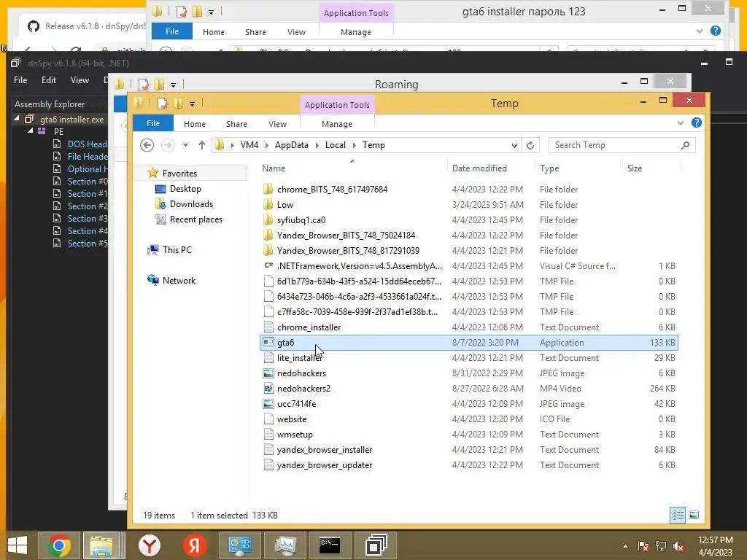The width and height of the screenshot is (747, 560).
Task: Select Downloads in Favorites pane
Action: (191, 204)
